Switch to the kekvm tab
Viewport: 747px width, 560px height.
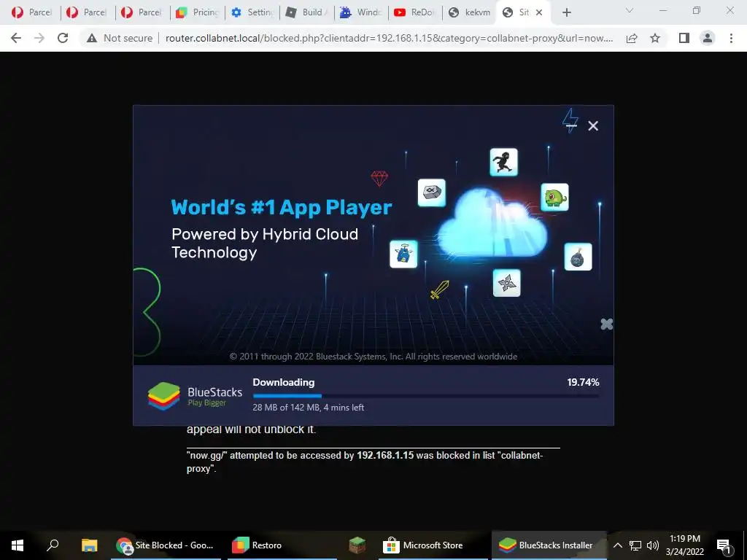(470, 12)
